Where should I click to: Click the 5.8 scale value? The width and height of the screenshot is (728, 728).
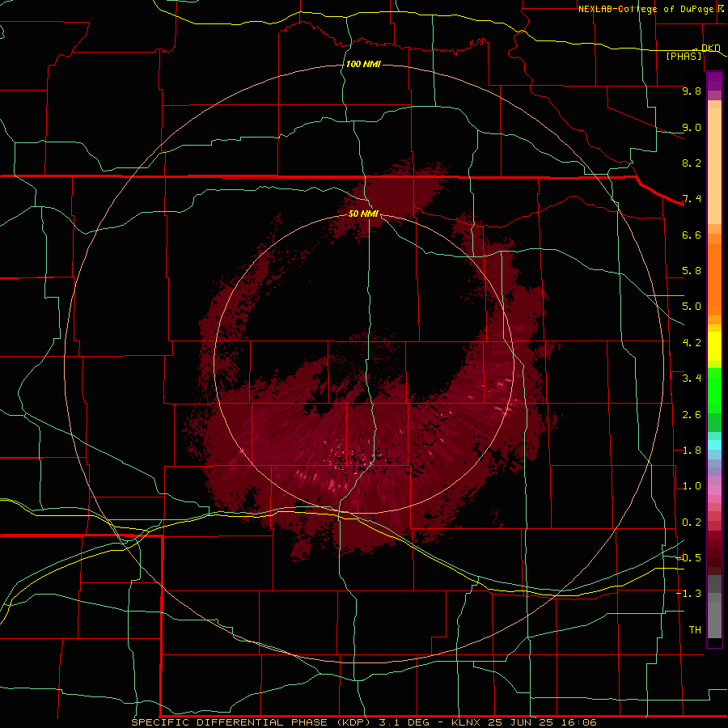coord(692,271)
